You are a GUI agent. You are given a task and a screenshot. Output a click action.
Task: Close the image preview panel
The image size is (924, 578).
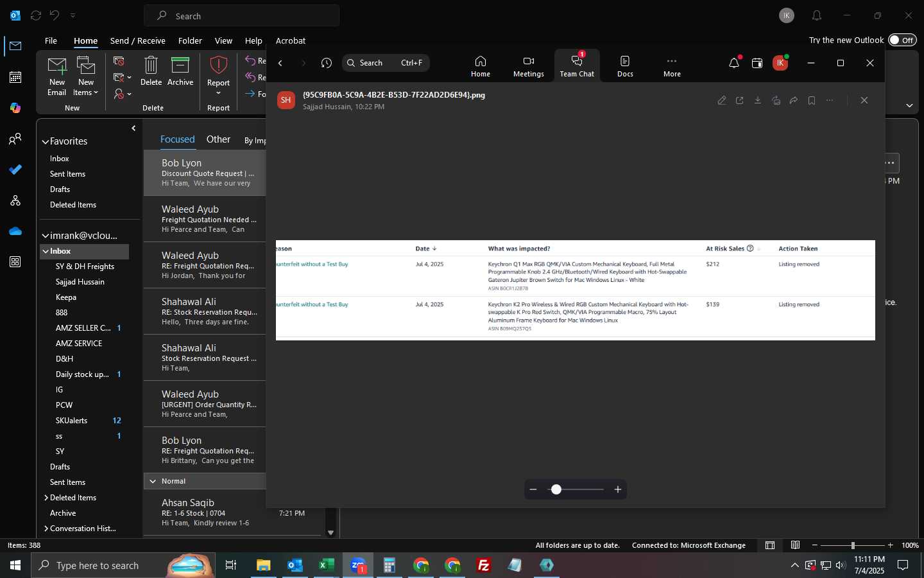tap(864, 100)
